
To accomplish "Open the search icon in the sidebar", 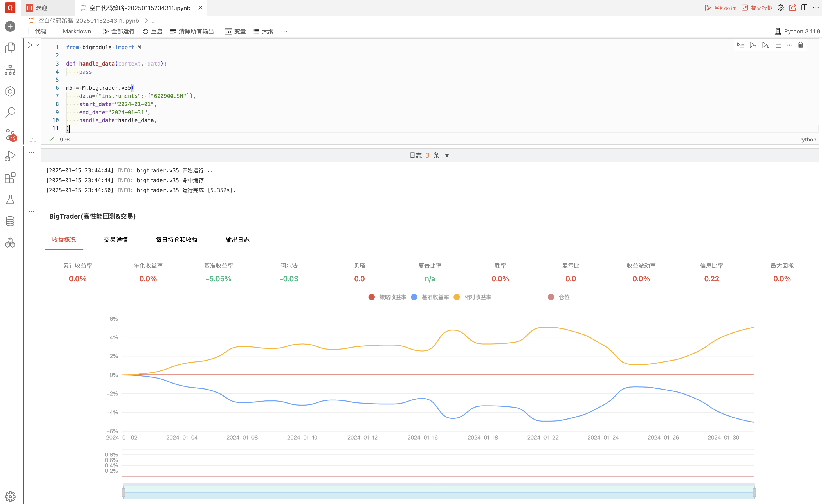I will click(x=10, y=113).
